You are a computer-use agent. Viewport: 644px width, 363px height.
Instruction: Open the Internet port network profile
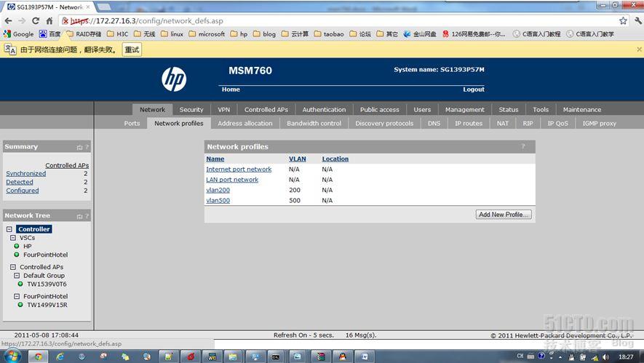(x=239, y=169)
